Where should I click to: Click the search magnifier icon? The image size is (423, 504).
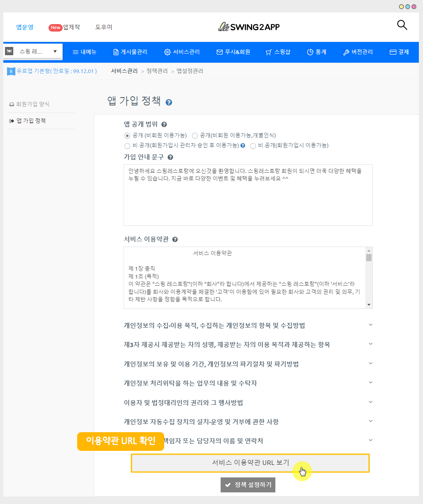coord(402,25)
